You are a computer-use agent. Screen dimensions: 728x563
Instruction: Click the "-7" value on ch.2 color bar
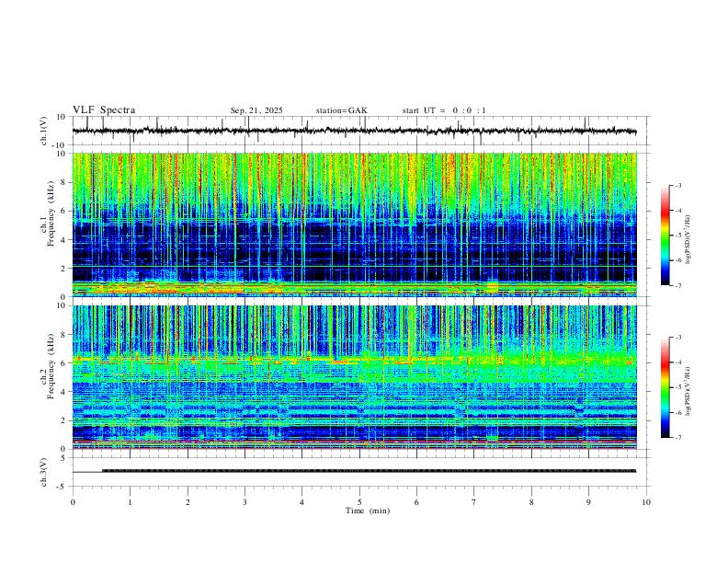tap(677, 438)
